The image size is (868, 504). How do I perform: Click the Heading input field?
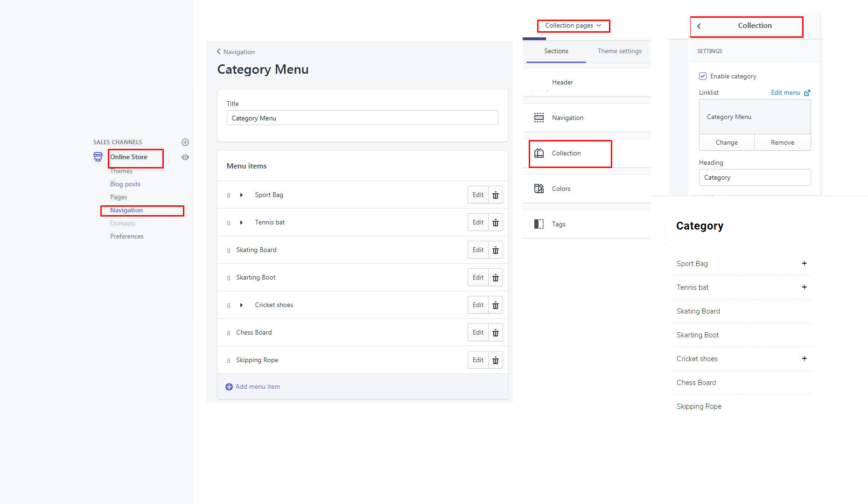point(755,177)
